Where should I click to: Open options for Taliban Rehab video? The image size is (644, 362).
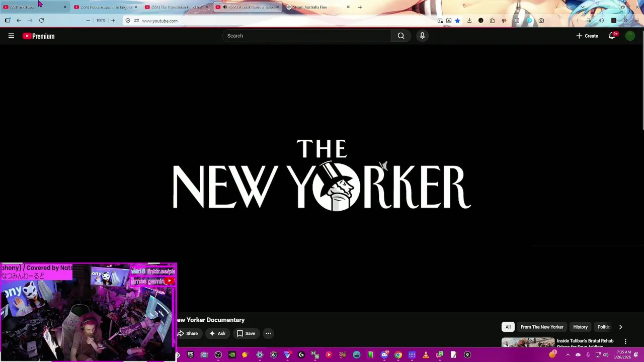tap(625, 341)
